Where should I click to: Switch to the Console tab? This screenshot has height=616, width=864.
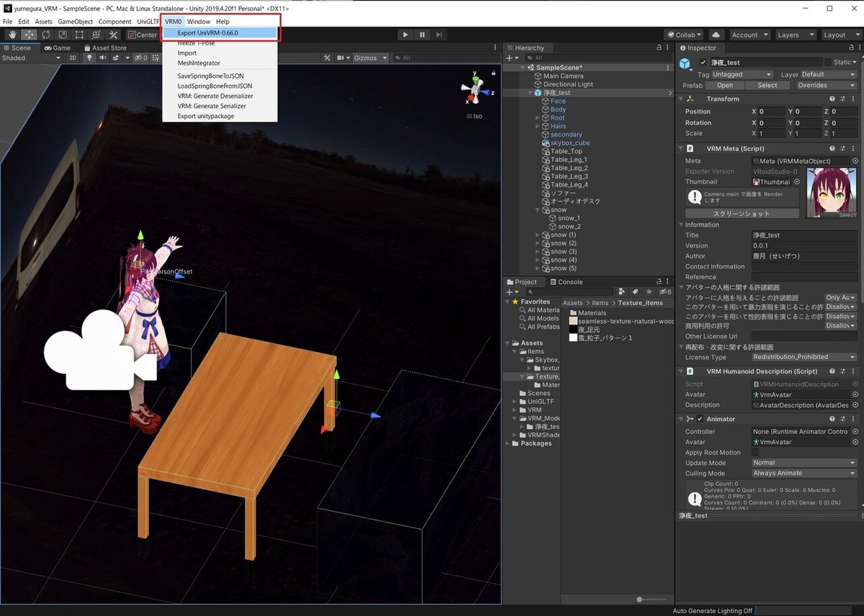click(x=566, y=282)
